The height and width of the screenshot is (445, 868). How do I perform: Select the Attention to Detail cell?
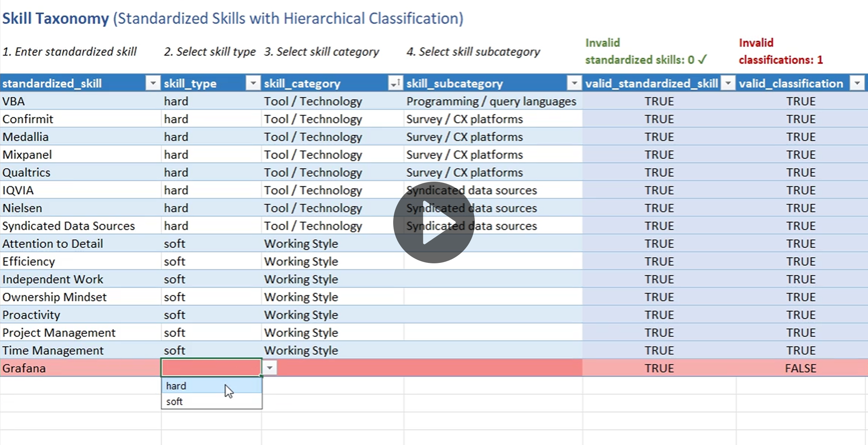80,244
